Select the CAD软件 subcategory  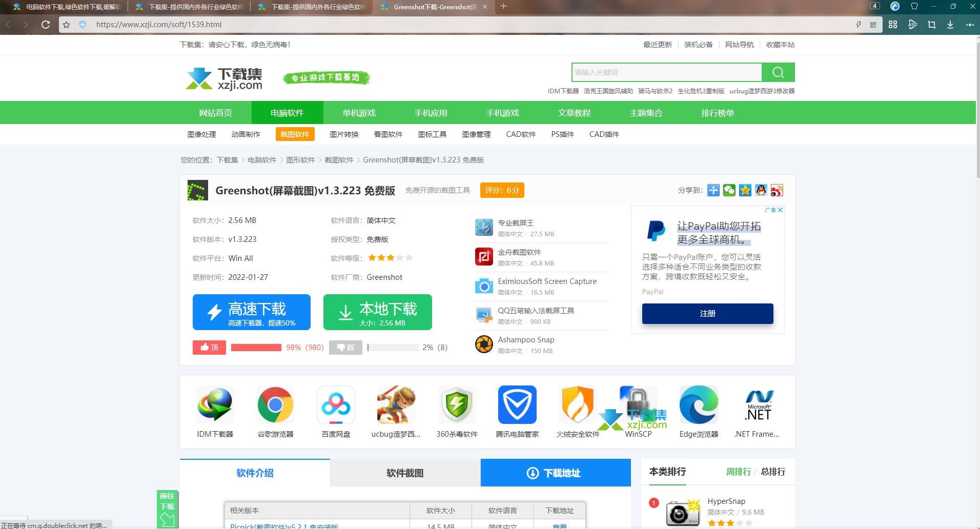(521, 134)
